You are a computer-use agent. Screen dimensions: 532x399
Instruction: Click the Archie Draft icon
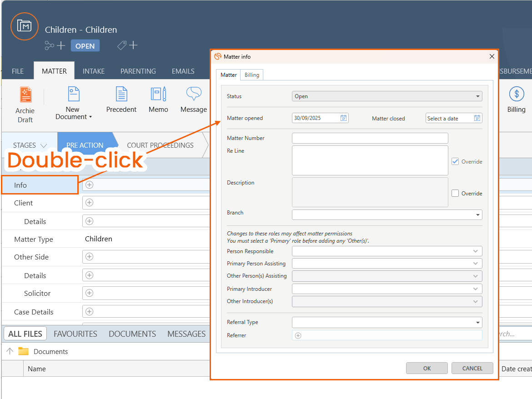(x=25, y=95)
